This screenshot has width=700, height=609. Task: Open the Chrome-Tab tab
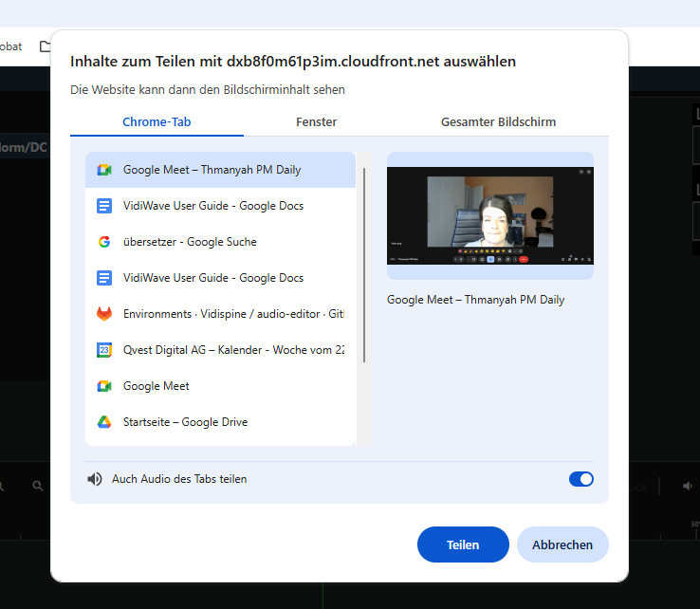(x=157, y=121)
